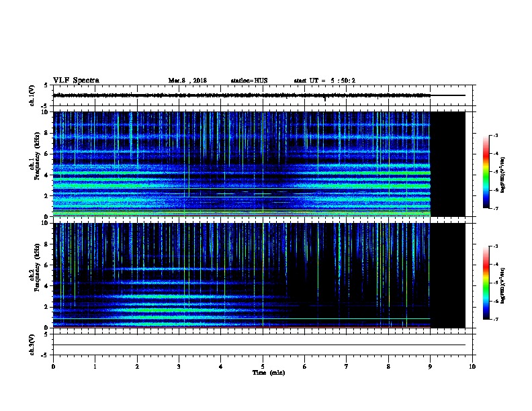This screenshot has height=411, width=532.
Task: Click the '-7' value below ch.2 color bar
Action: 495,320
